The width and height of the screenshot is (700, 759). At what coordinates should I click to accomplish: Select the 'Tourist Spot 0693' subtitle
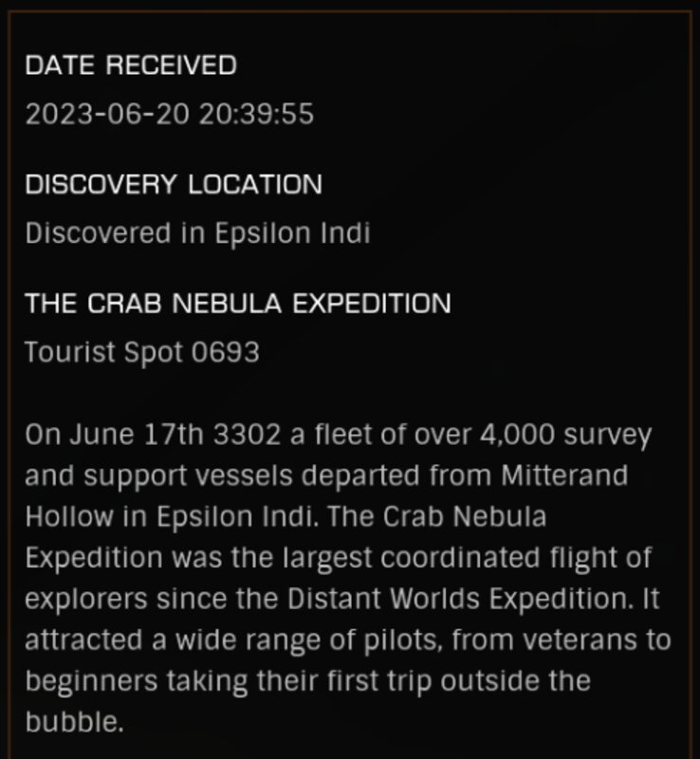point(142,352)
